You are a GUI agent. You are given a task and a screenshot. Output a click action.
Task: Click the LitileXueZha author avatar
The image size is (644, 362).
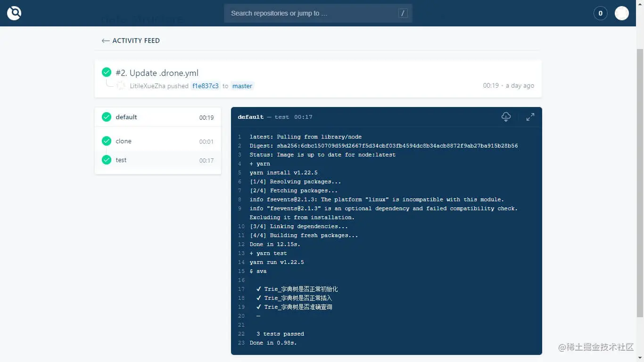tap(121, 86)
